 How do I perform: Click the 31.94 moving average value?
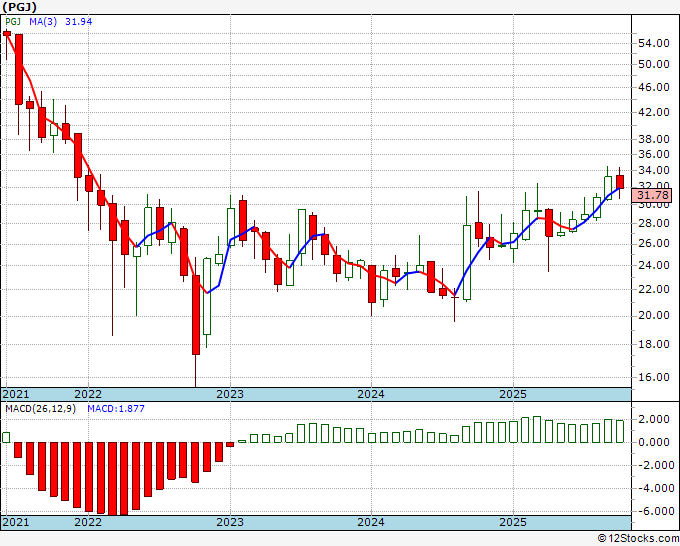78,21
